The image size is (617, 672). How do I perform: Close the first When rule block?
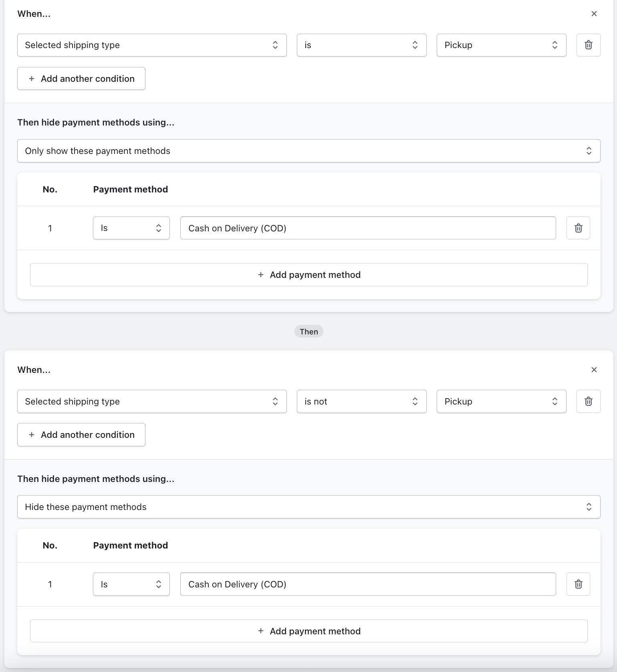tap(594, 14)
